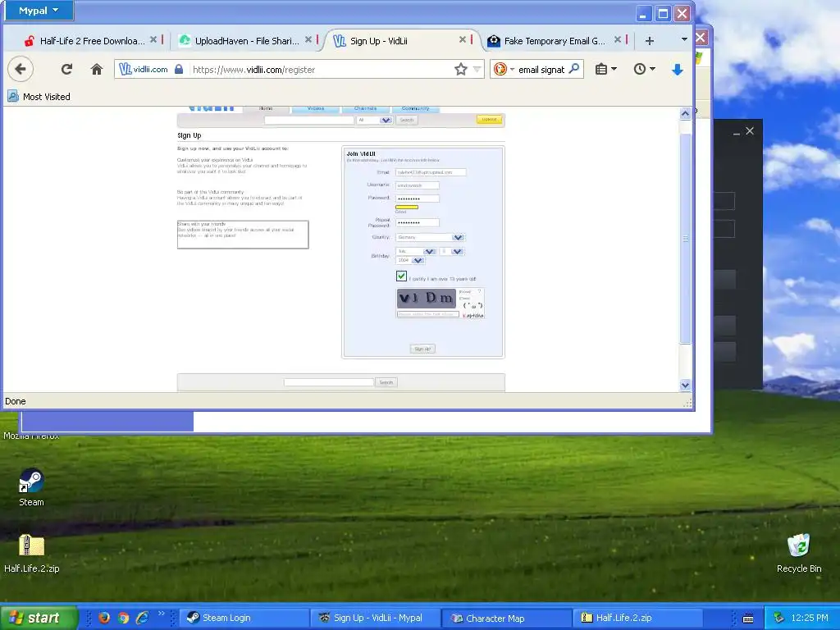
Task: Switch to Half.Life.2.zip taskbar window
Action: 637,618
